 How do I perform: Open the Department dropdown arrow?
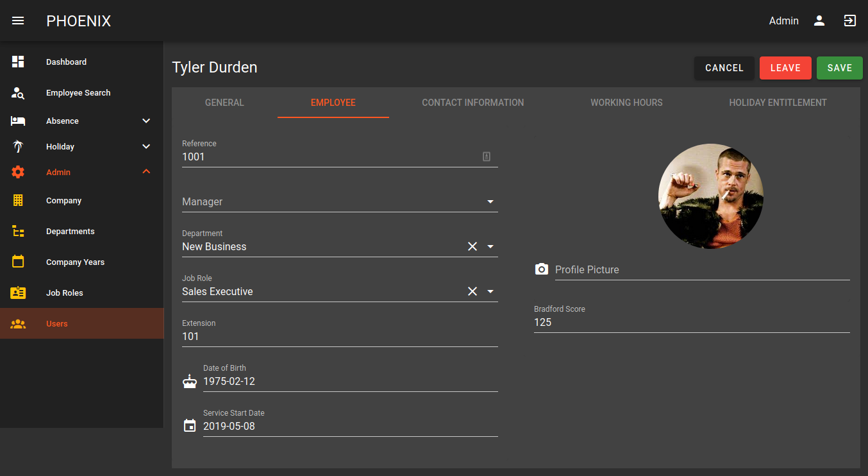(x=490, y=246)
